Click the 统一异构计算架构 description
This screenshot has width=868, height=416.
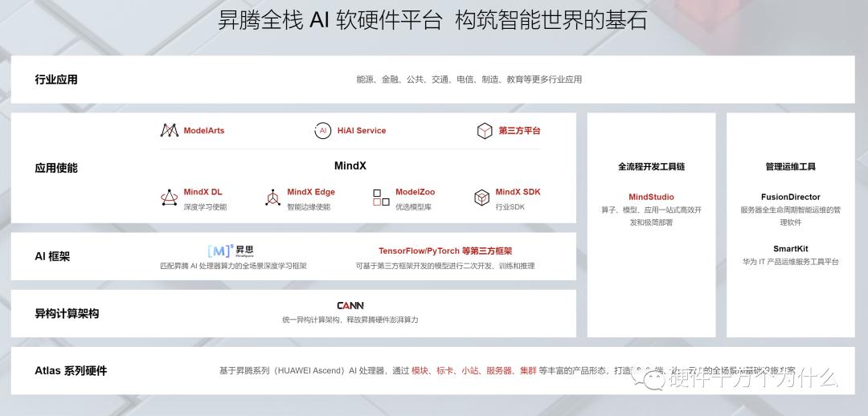click(350, 320)
